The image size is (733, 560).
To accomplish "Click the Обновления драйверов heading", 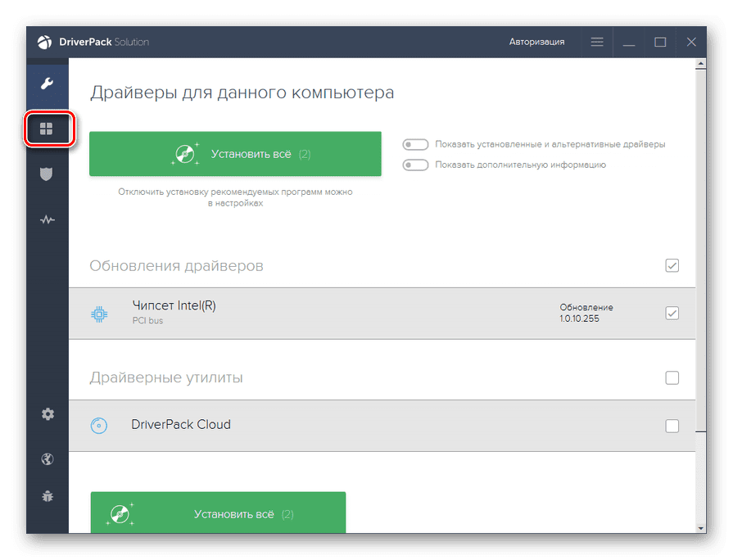I will tap(176, 265).
